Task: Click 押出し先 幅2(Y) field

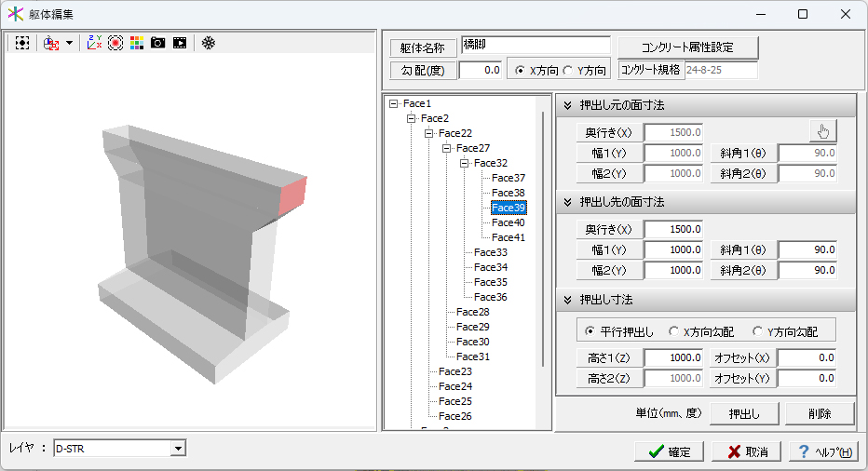Action: pos(673,270)
